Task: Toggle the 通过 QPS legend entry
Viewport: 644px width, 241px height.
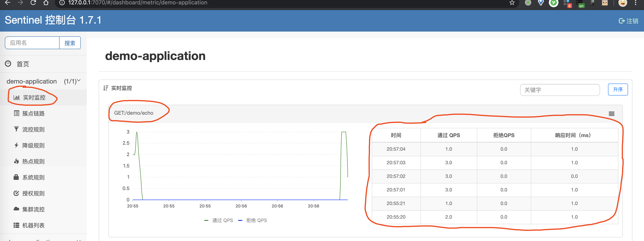Action: pyautogui.click(x=222, y=220)
